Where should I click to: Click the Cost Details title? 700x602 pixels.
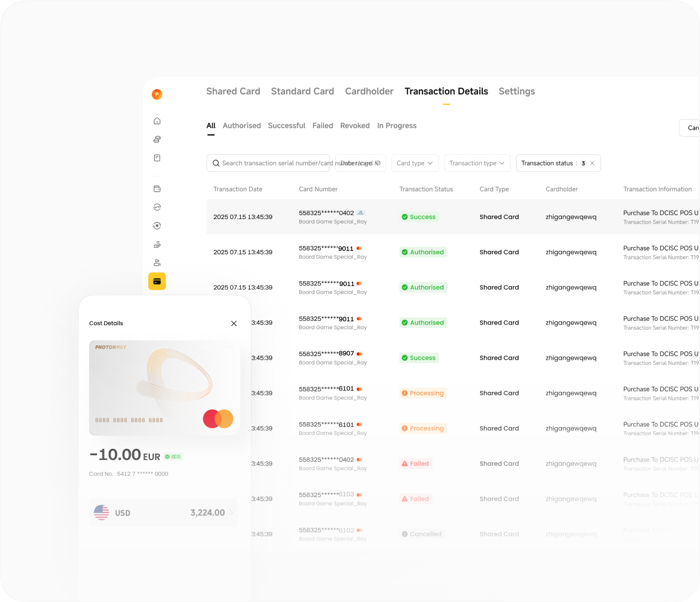tap(106, 323)
